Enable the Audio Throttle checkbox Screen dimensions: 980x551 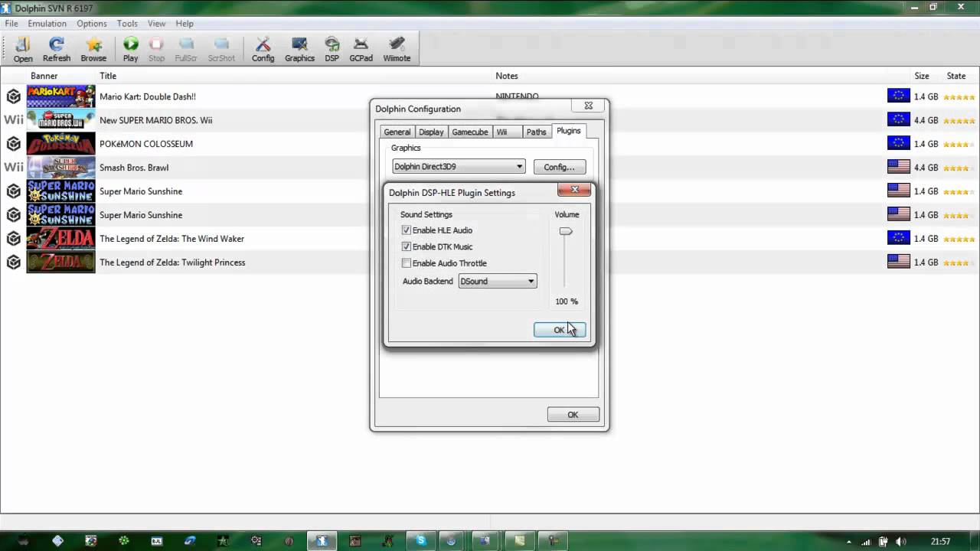pos(407,263)
